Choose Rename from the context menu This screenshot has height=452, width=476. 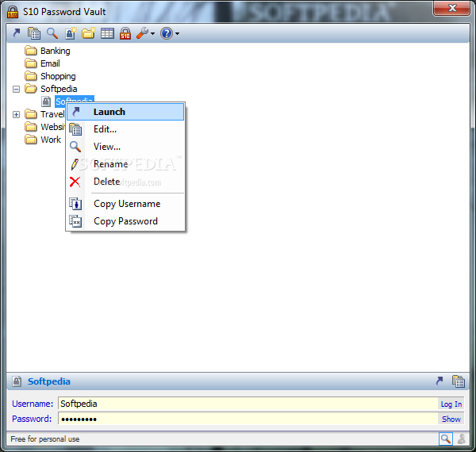click(x=125, y=164)
